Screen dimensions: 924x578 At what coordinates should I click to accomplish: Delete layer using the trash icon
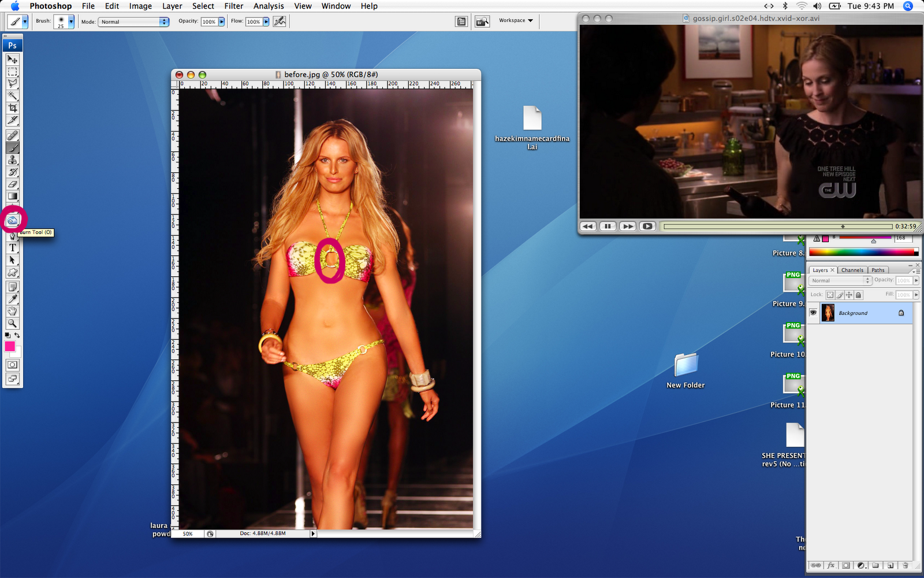point(905,565)
